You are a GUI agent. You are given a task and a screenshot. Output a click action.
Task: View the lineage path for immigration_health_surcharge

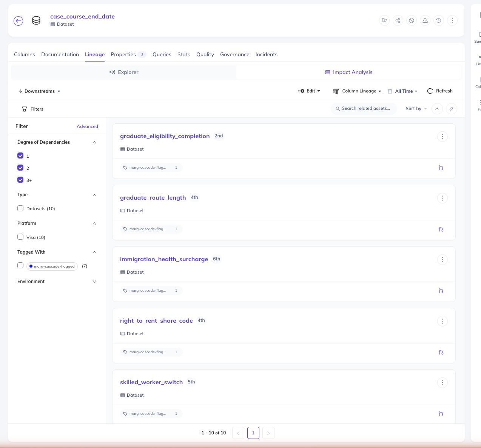(441, 291)
